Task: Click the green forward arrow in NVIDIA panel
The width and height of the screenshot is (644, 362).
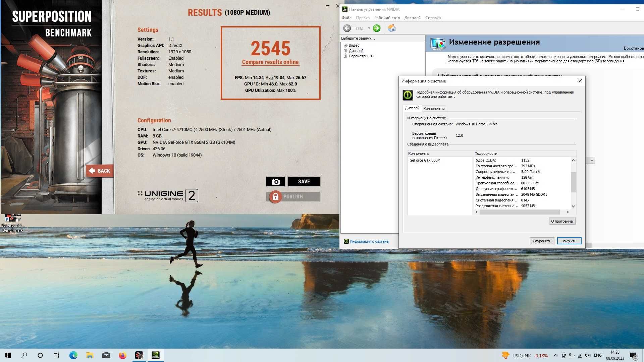Action: [x=377, y=28]
